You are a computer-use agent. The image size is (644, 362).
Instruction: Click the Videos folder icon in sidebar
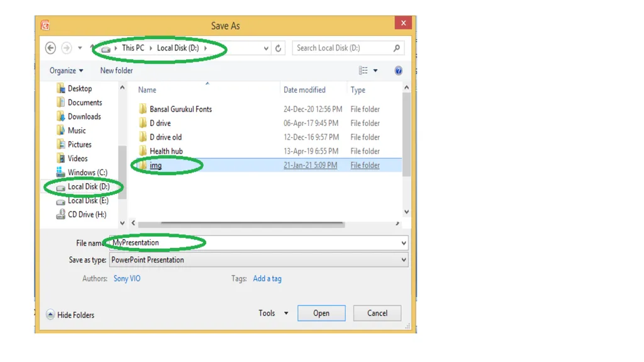click(61, 158)
